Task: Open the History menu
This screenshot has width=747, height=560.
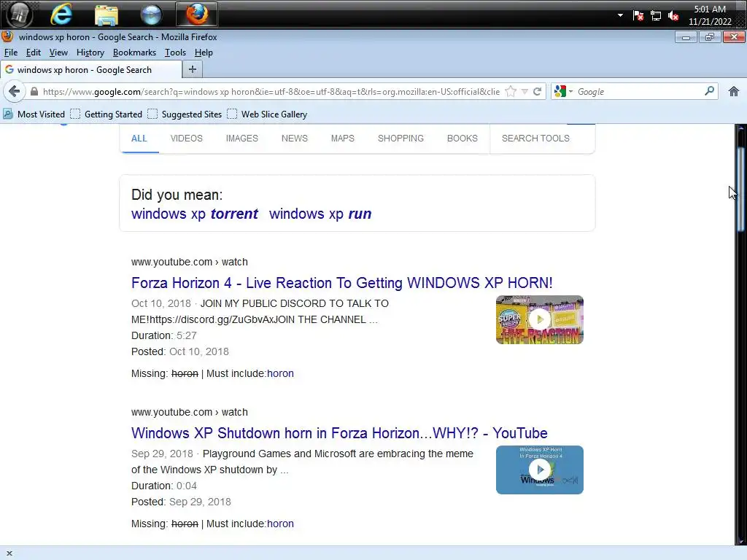Action: (90, 52)
